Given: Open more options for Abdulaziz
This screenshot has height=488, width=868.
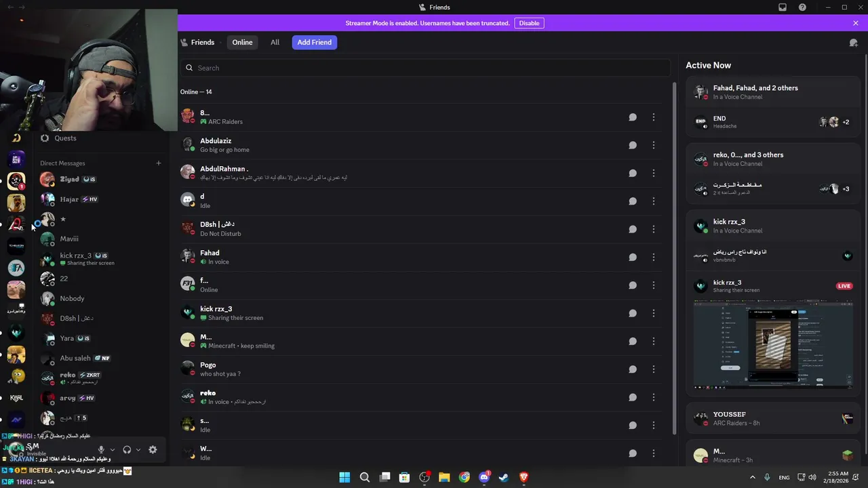Looking at the screenshot, I should [x=654, y=145].
